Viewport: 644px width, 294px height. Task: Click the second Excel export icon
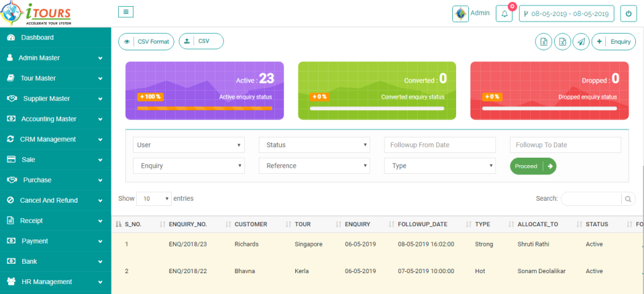tap(563, 42)
